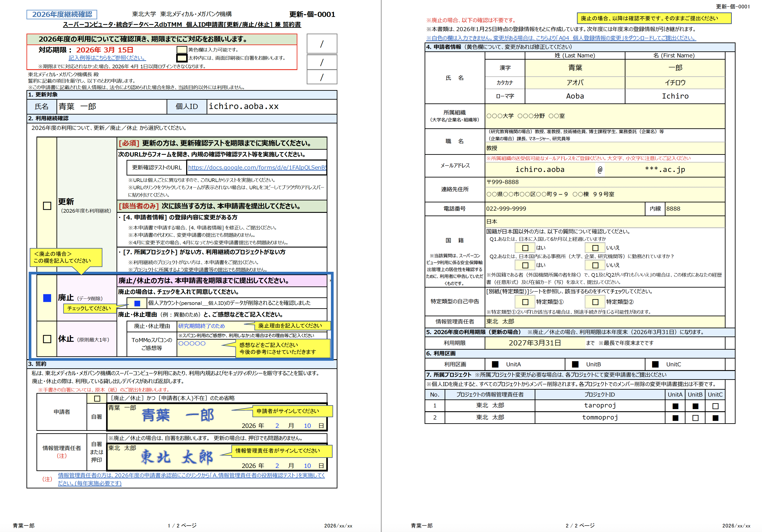The width and height of the screenshot is (762, 532).
Task: Toggle the UnitA usage category checkbox
Action: coord(495,364)
